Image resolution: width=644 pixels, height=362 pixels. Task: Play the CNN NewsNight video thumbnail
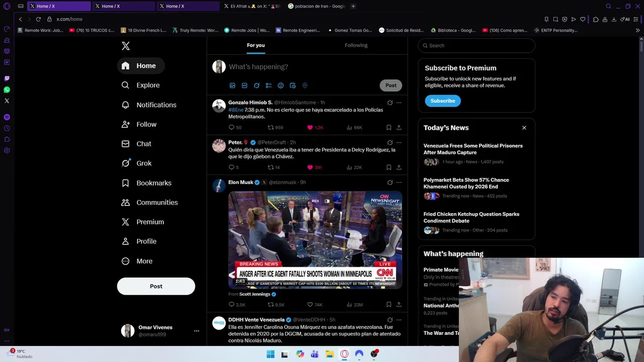click(x=315, y=240)
